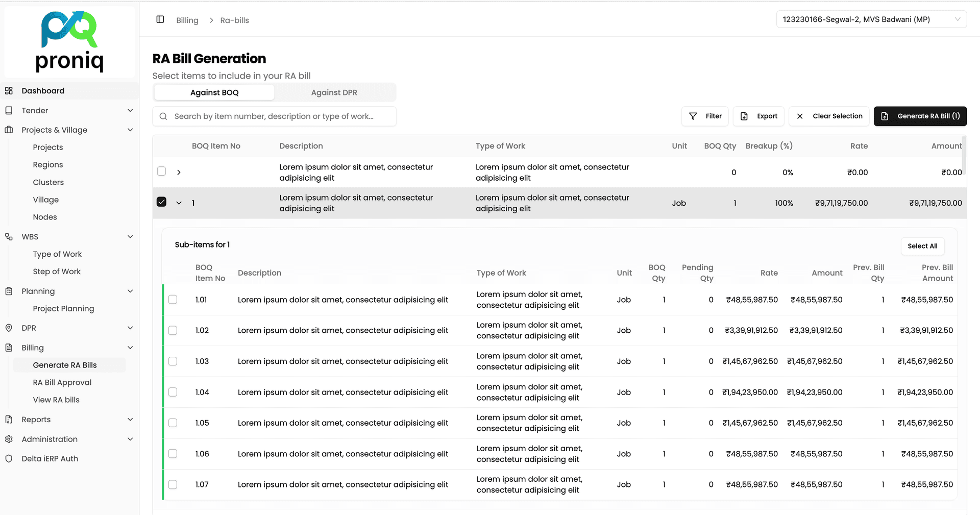Click the Administration gear icon
Viewport: 980px width, 515px height.
[9, 439]
